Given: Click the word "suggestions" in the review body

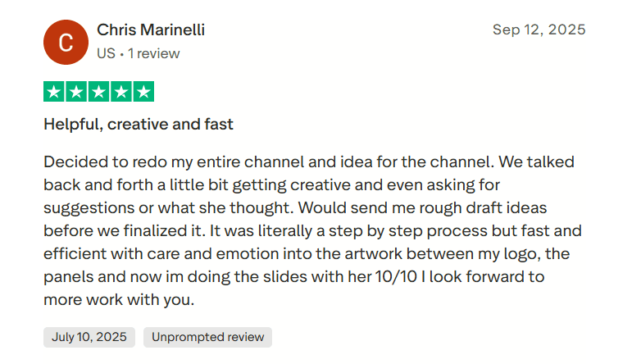Looking at the screenshot, I should click(90, 207).
